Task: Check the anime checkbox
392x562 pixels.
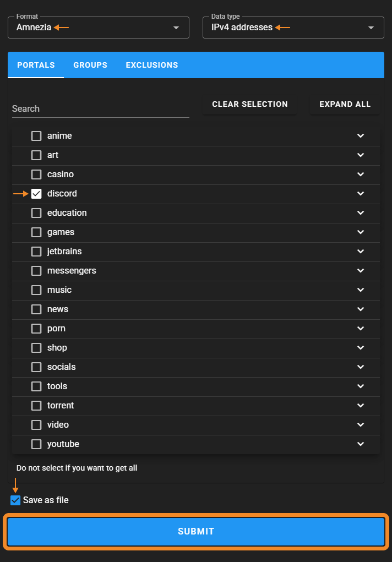Action: coord(36,136)
